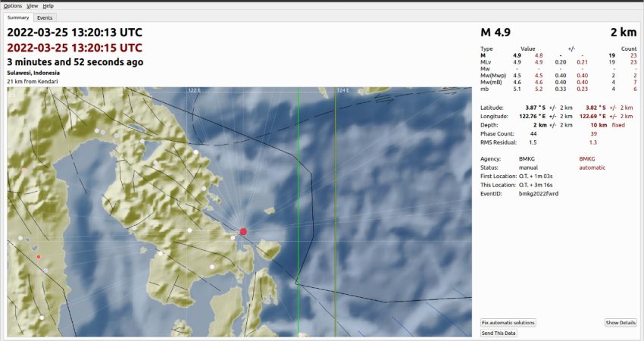Click the 124 E longitude label on map
Viewport: 644px width, 341px height.
tap(342, 90)
